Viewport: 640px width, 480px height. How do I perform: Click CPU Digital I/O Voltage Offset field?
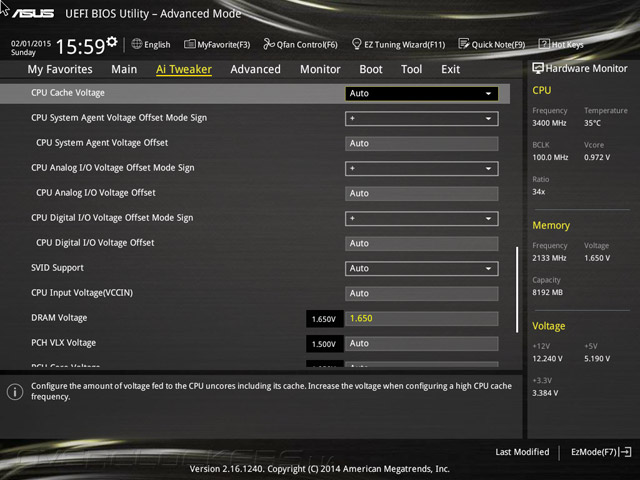click(422, 244)
